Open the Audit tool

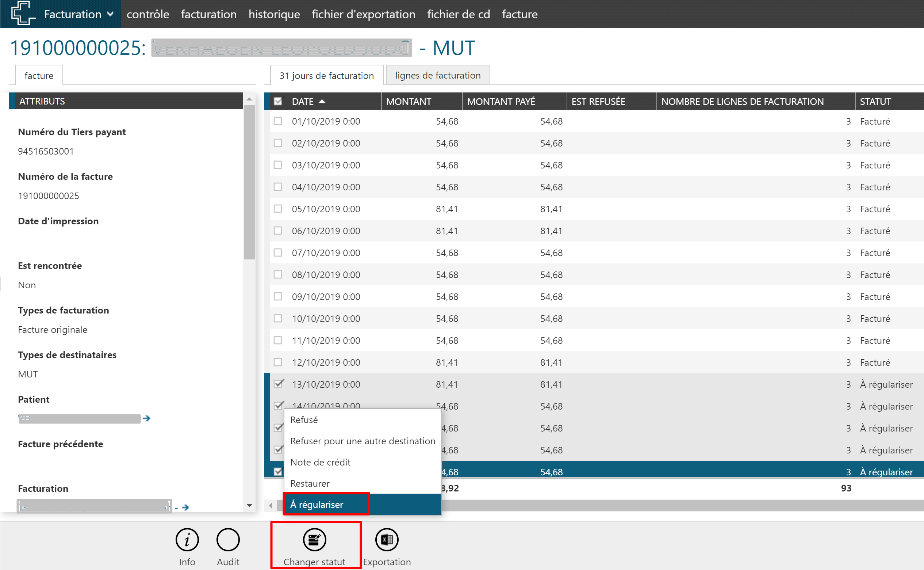pyautogui.click(x=228, y=539)
